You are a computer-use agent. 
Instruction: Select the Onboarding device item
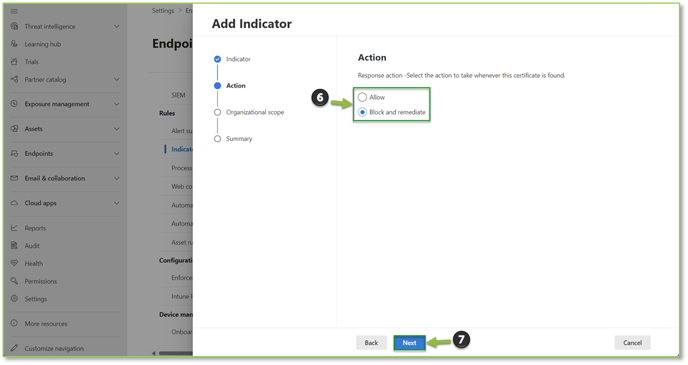[x=182, y=332]
